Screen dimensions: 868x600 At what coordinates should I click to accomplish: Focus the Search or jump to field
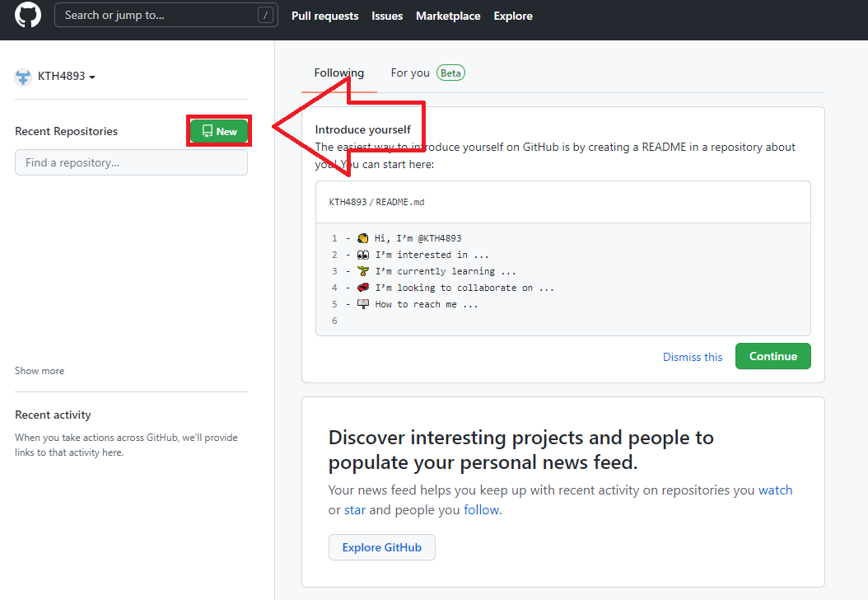pyautogui.click(x=166, y=15)
